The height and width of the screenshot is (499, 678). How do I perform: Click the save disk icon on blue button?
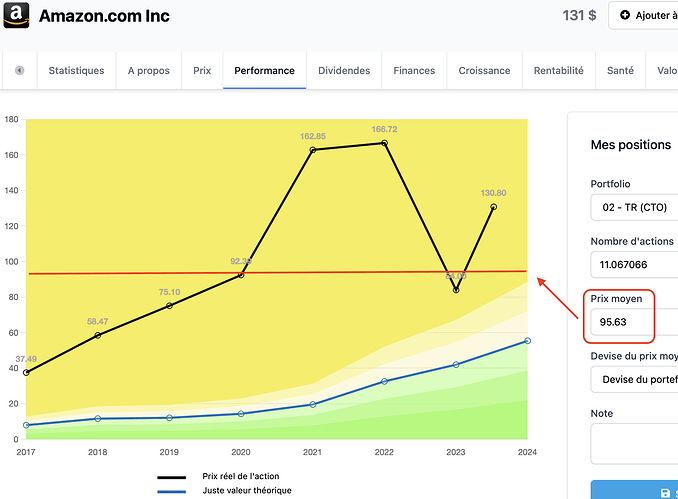(665, 493)
